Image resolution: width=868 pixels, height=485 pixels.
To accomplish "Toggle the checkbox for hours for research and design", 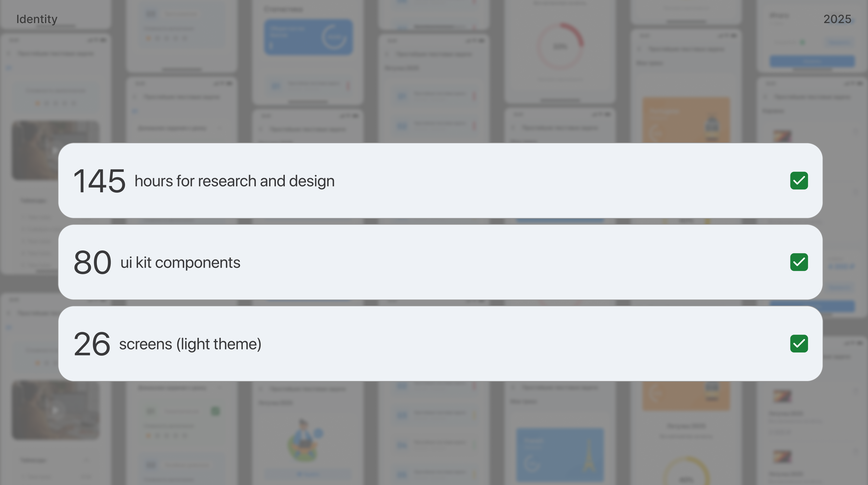I will pos(799,181).
